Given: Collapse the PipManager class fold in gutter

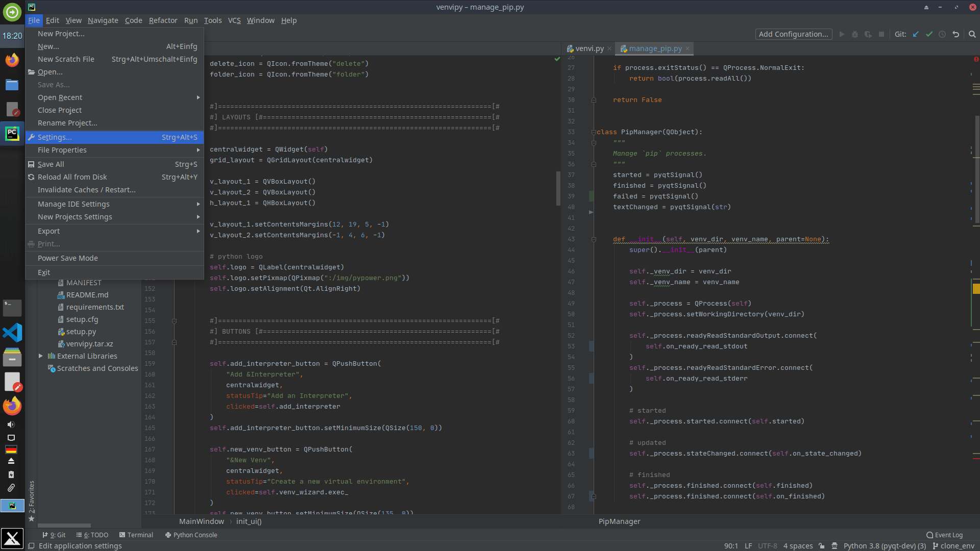Looking at the screenshot, I should pyautogui.click(x=594, y=132).
